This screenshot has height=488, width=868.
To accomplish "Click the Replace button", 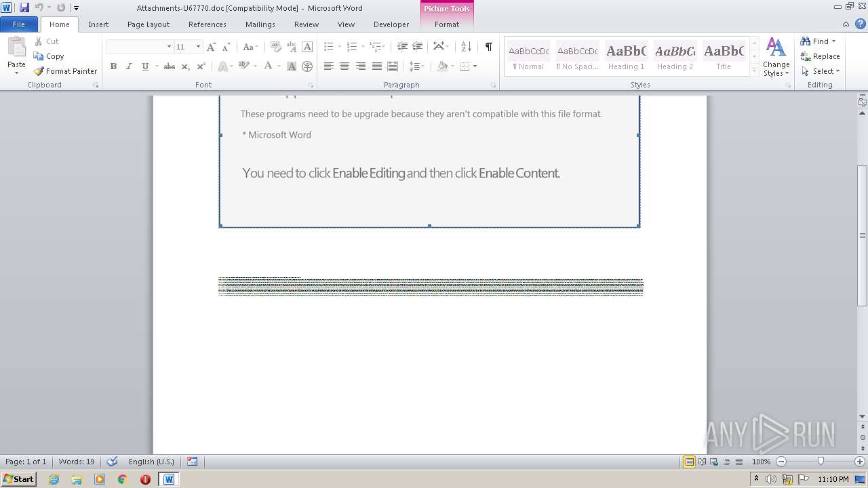I will pyautogui.click(x=821, y=56).
